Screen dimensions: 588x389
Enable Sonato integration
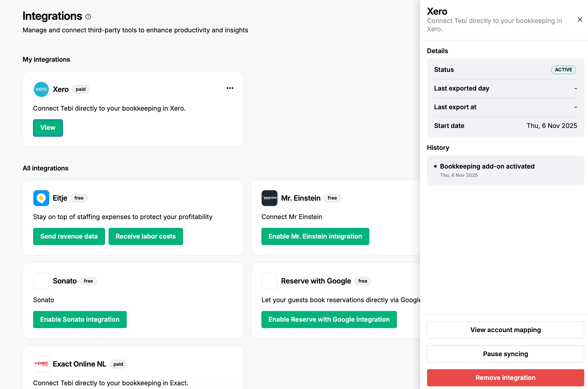pos(80,320)
